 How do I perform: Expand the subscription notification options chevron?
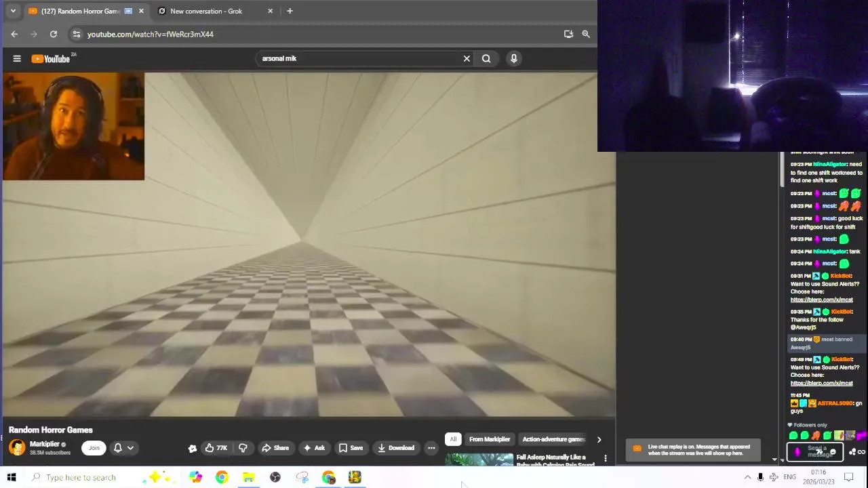tap(130, 447)
